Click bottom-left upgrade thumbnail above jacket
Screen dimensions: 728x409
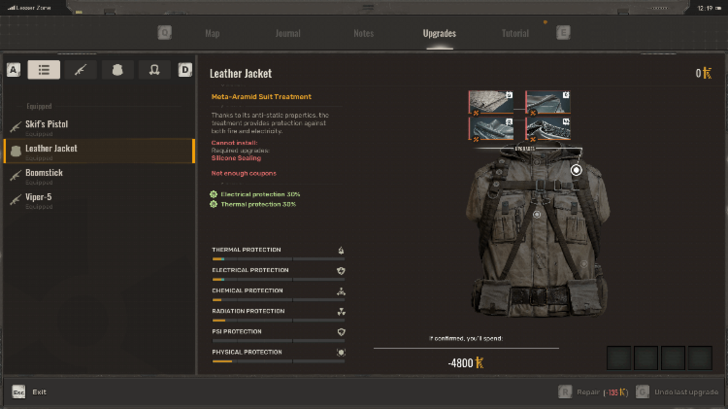[x=491, y=129]
